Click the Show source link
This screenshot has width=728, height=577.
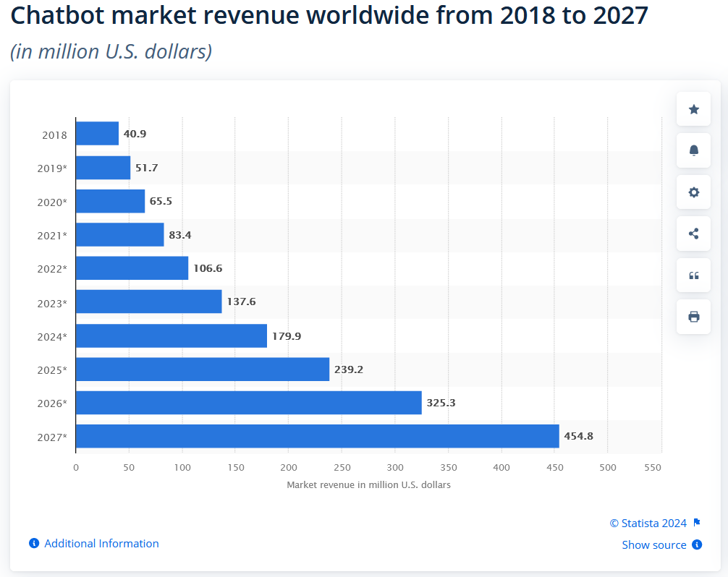(x=653, y=544)
